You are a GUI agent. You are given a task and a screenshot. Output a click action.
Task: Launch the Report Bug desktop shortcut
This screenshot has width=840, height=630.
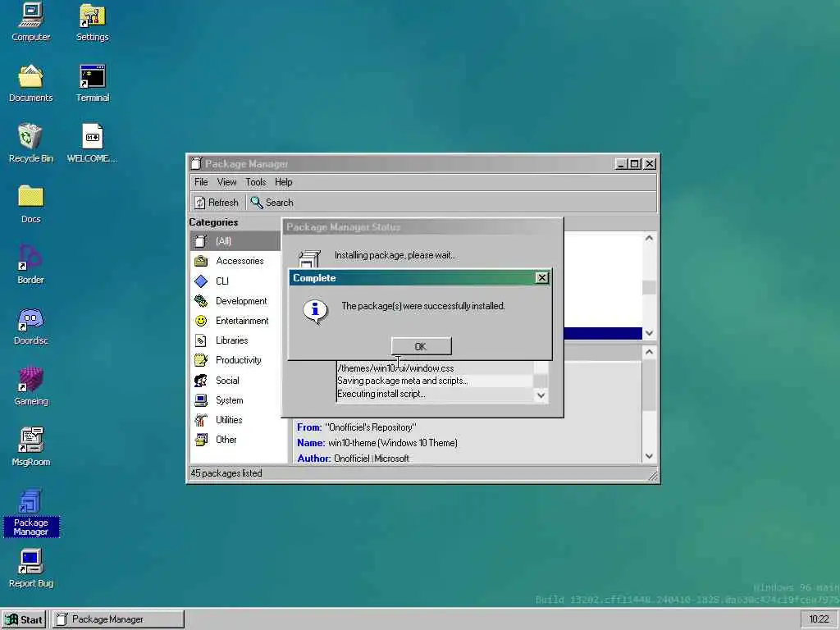(30, 569)
